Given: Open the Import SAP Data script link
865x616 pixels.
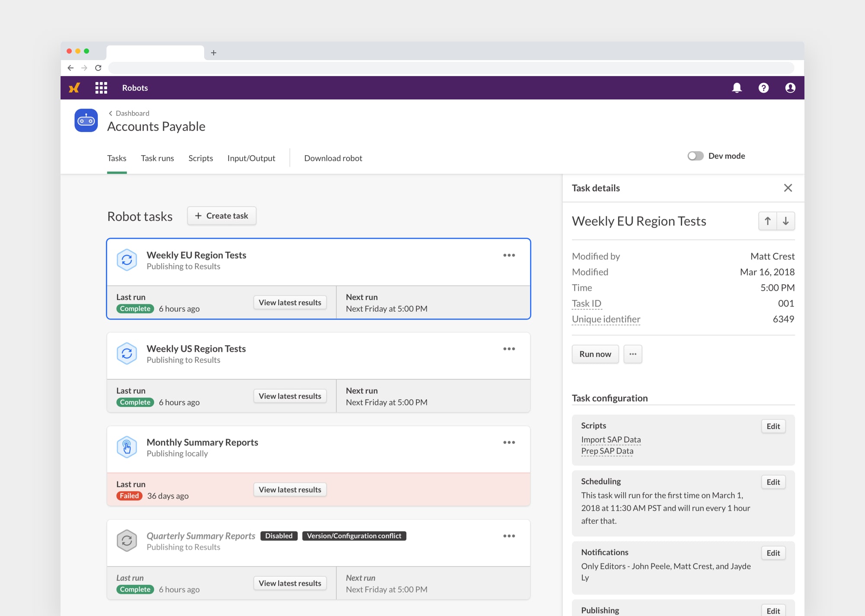Looking at the screenshot, I should point(611,440).
